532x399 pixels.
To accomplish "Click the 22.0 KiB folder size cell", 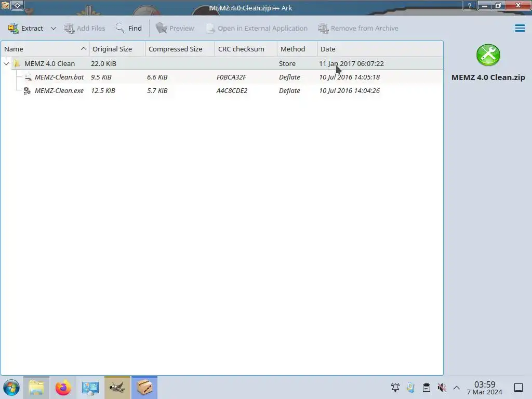I will (x=103, y=63).
